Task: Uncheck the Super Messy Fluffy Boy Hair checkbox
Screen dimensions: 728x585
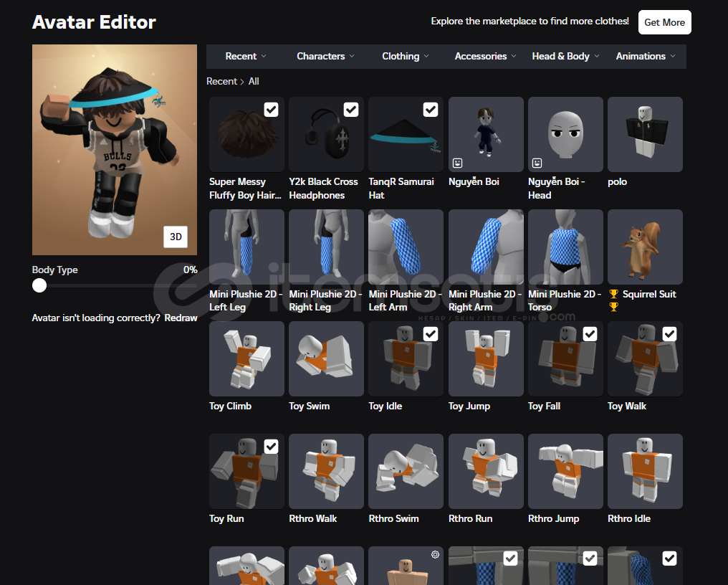Action: click(x=271, y=110)
